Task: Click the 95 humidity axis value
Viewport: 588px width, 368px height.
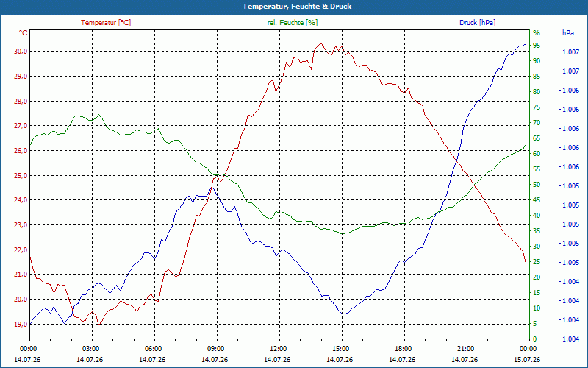Action: tap(537, 45)
